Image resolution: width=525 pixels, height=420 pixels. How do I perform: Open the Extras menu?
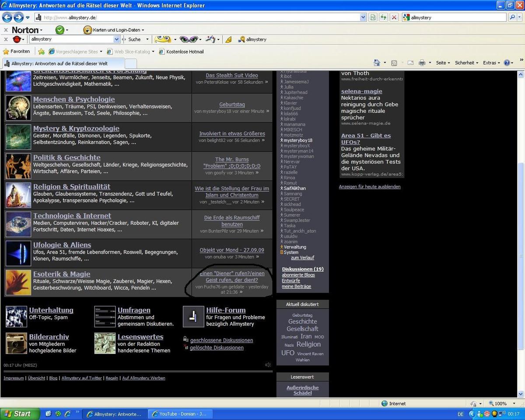491,63
